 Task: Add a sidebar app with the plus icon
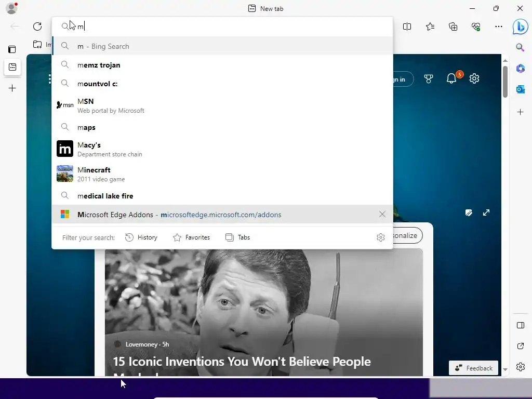pyautogui.click(x=520, y=112)
